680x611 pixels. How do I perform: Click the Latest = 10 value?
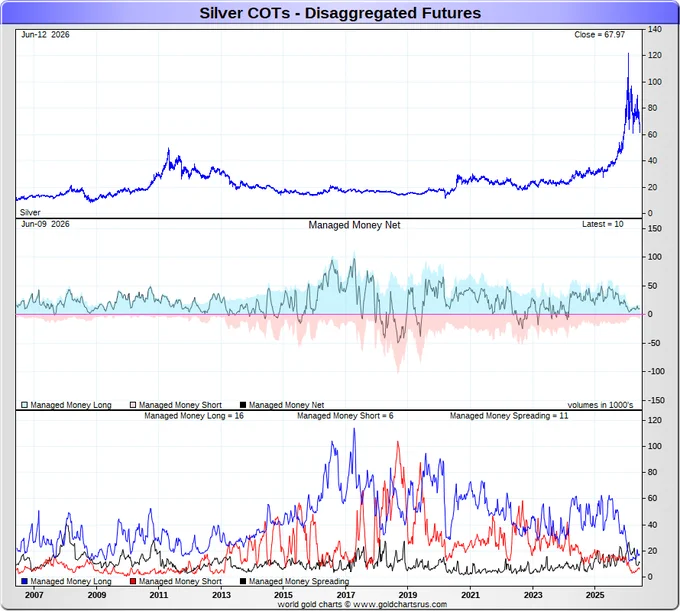602,224
